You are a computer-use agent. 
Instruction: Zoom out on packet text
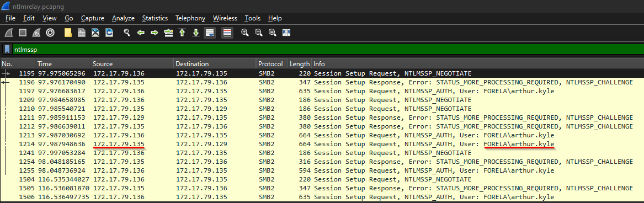259,33
